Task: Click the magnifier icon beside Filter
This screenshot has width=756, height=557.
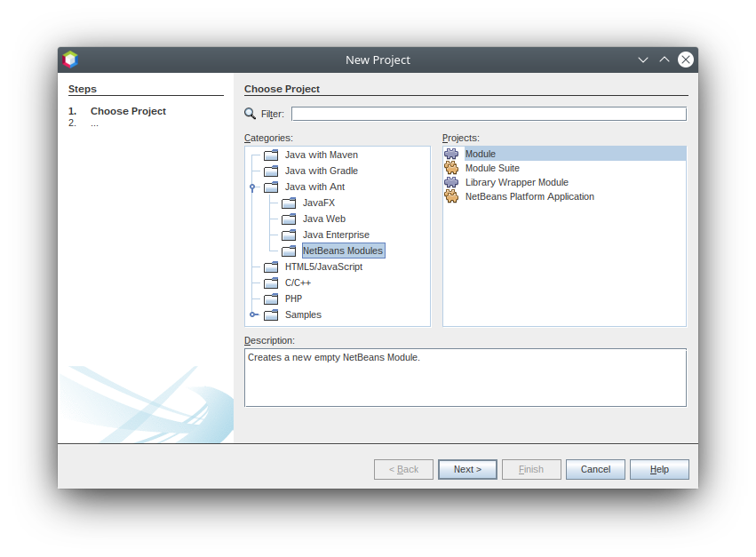Action: 251,114
